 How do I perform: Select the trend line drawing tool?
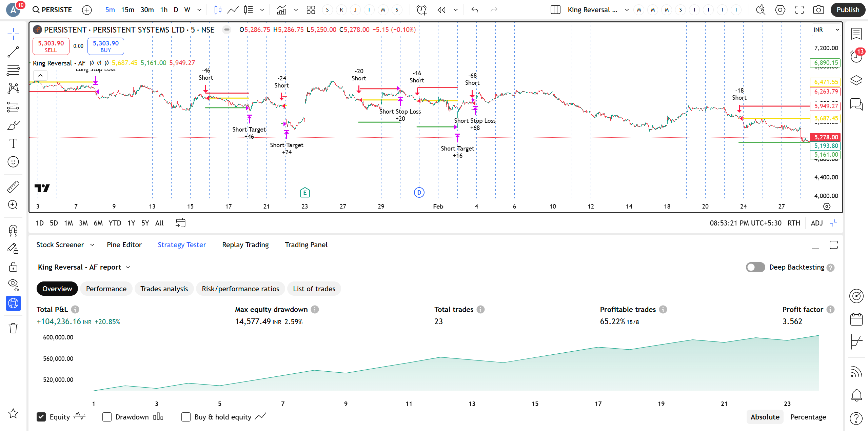click(x=13, y=52)
